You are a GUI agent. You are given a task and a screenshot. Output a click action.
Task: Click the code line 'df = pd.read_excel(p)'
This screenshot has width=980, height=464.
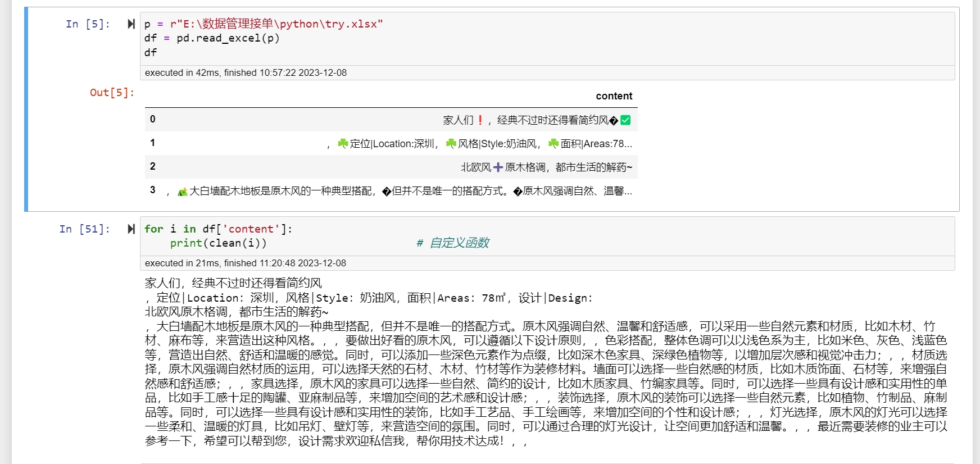[x=212, y=38]
